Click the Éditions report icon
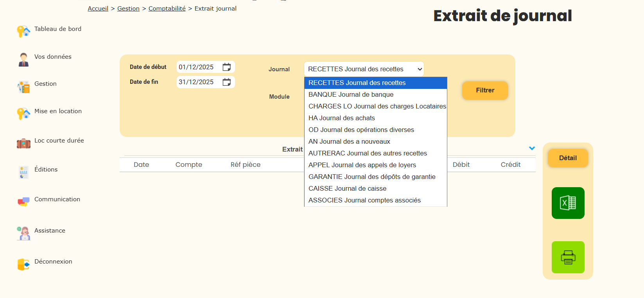Screen dimensions: 644x298 click(23, 172)
